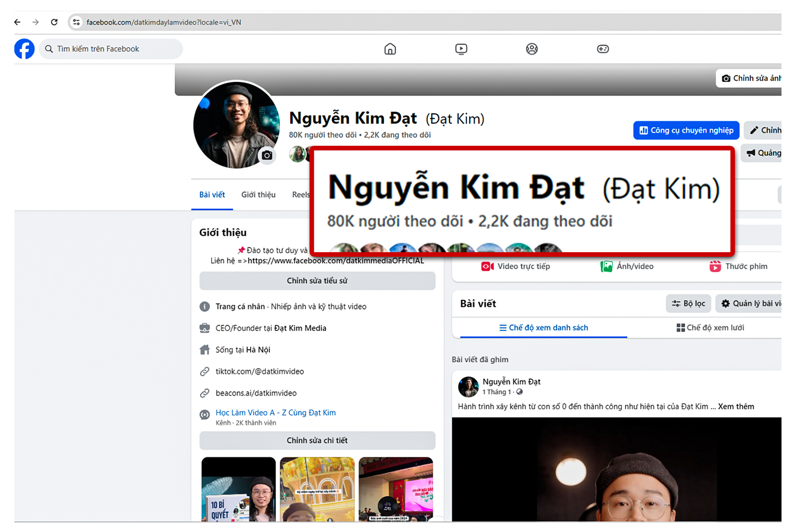Switch to Chế độ xem lưới view

[710, 328]
